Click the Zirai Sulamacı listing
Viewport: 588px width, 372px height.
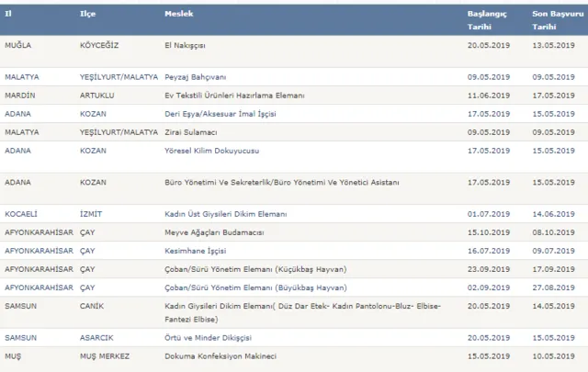tap(190, 132)
